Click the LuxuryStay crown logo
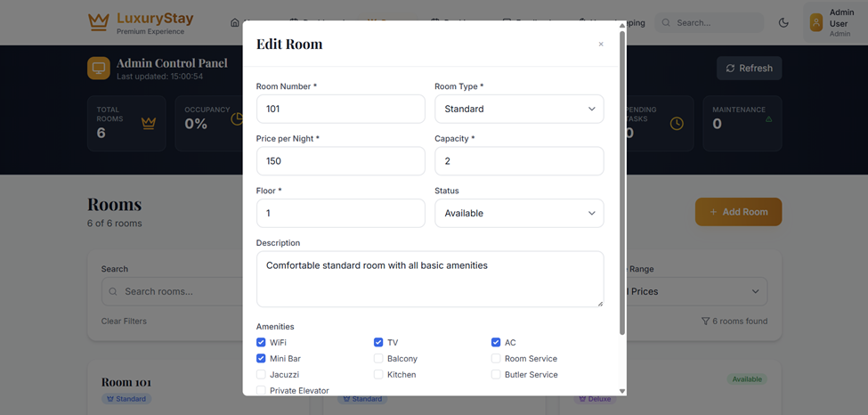Image resolution: width=868 pixels, height=415 pixels. tap(98, 22)
